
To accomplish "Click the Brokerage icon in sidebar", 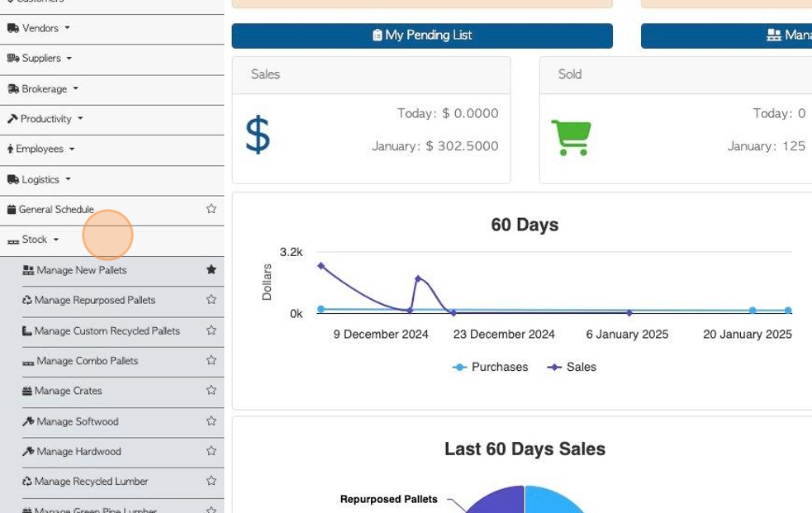I will (13, 88).
